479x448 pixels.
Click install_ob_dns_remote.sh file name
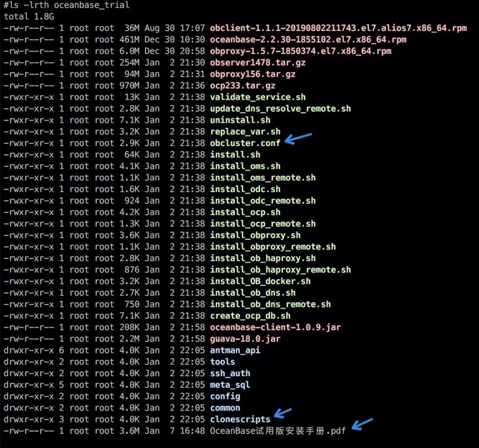coord(271,304)
